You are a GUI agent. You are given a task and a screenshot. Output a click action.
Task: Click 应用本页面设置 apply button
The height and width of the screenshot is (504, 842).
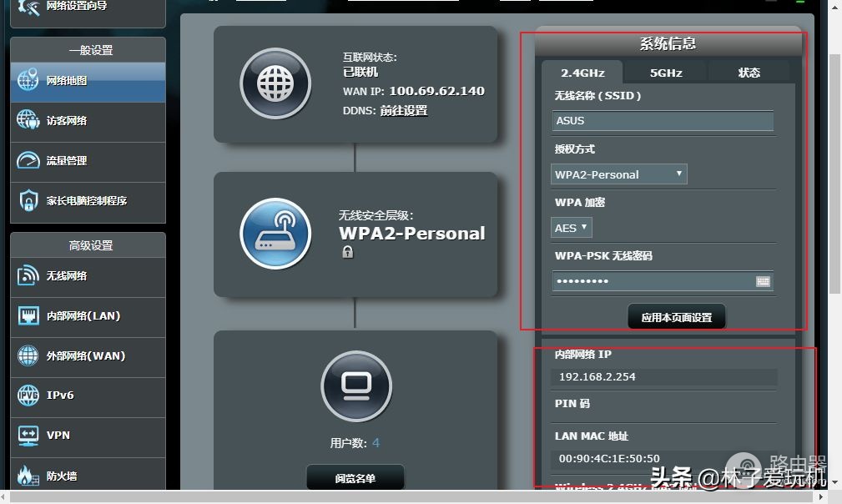[x=677, y=317]
